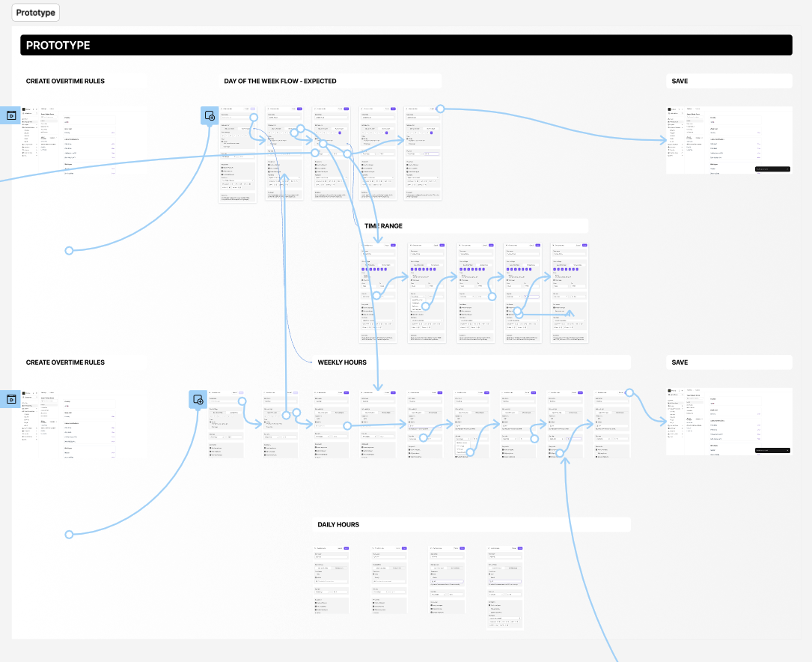Image resolution: width=812 pixels, height=662 pixels.
Task: Select second frame in Daily Hours row
Action: (x=389, y=580)
